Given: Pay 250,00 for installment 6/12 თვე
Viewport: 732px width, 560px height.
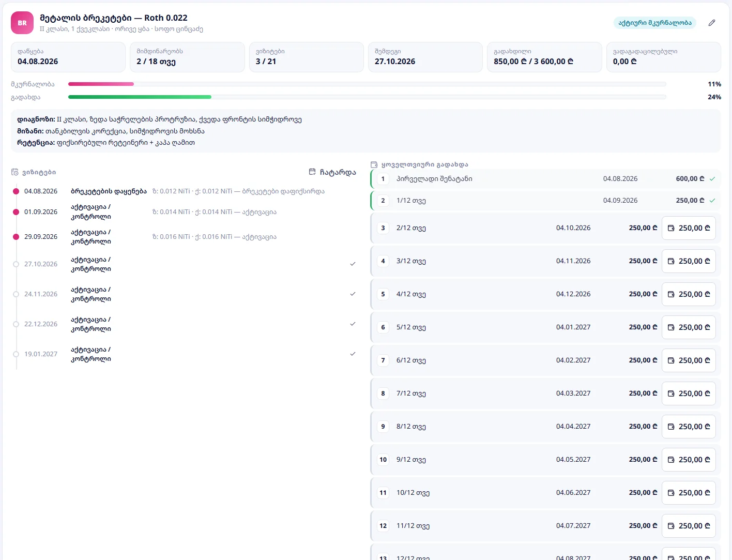Looking at the screenshot, I should tap(689, 360).
